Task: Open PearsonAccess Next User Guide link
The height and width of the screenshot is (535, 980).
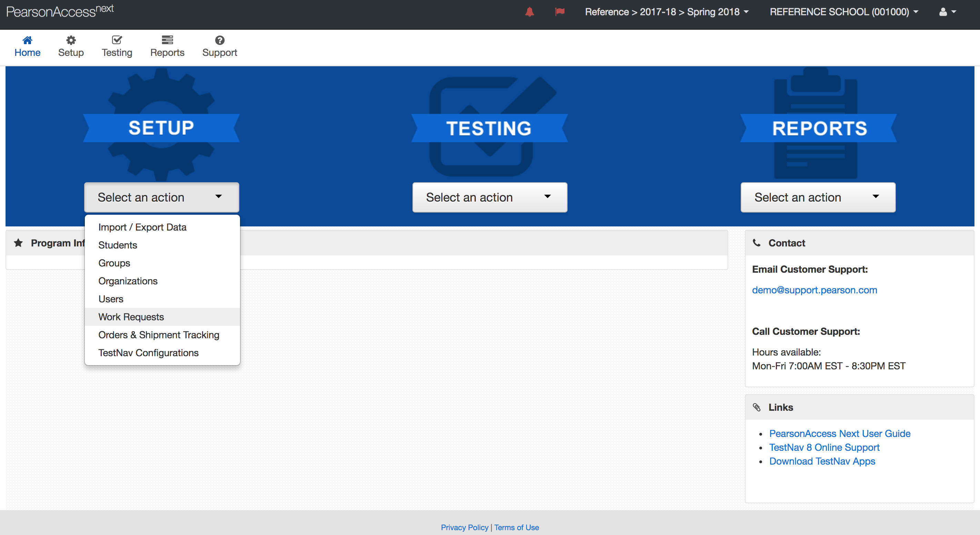Action: tap(840, 434)
